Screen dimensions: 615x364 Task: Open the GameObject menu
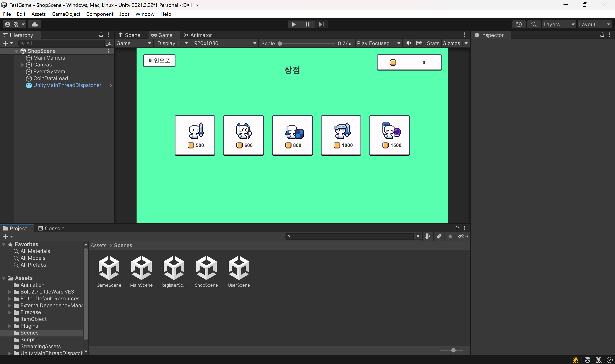tap(66, 14)
